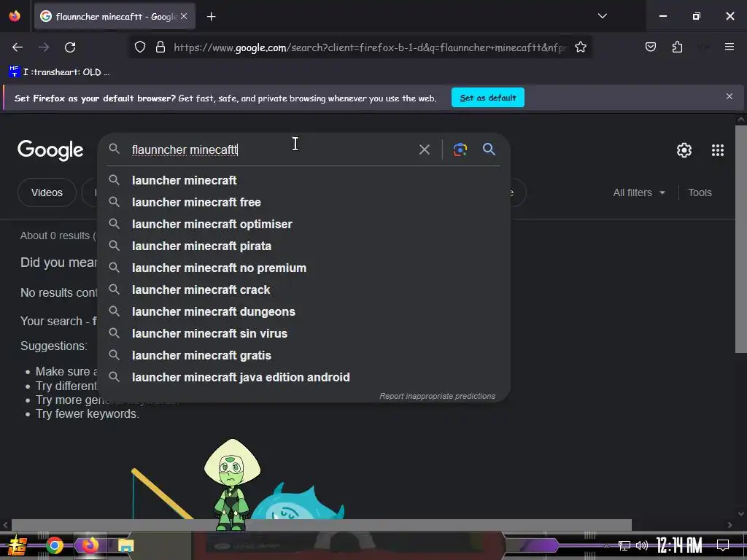
Task: Open the bookmark 'I :transheart: OLD'
Action: click(x=59, y=72)
